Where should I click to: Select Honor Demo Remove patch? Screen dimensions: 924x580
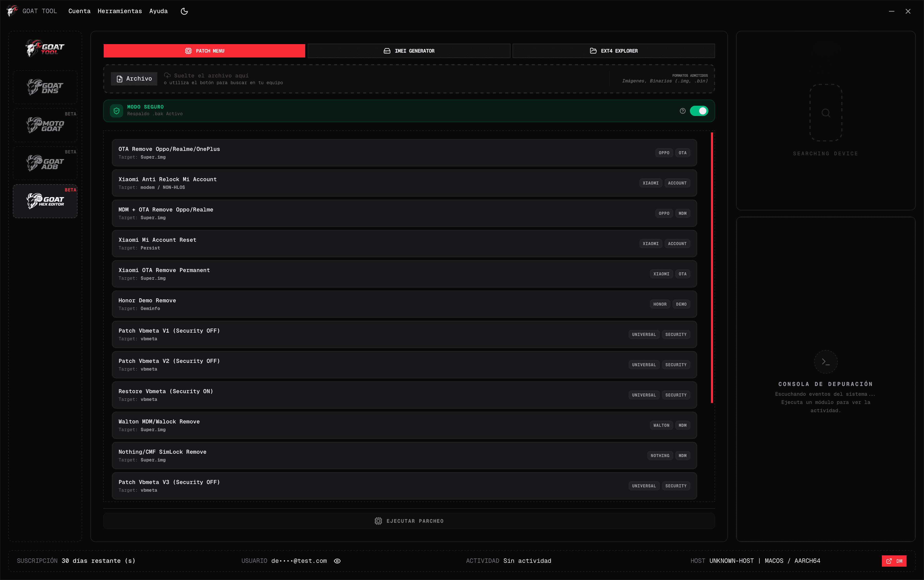tap(404, 304)
